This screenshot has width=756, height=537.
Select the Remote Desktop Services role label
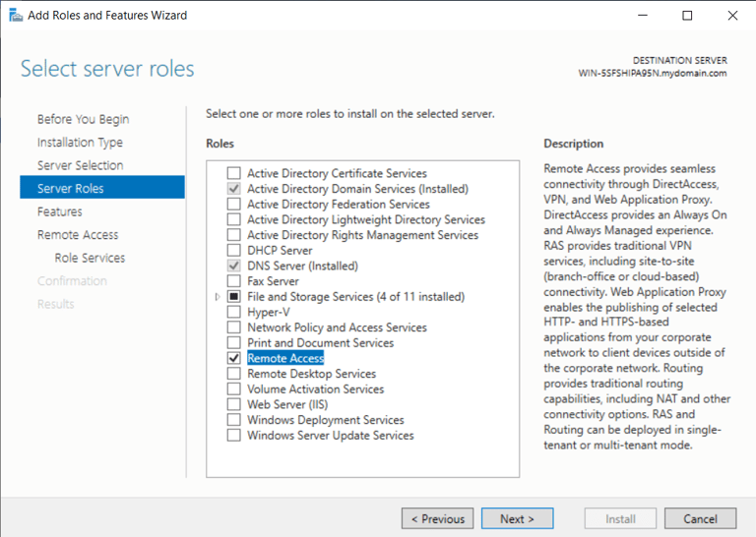(x=311, y=374)
